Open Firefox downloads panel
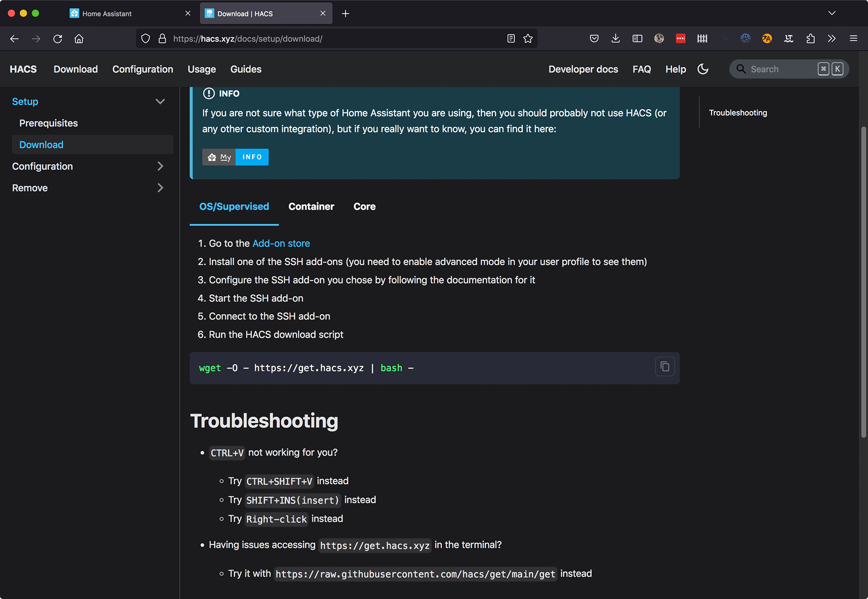The width and height of the screenshot is (868, 599). (x=615, y=39)
